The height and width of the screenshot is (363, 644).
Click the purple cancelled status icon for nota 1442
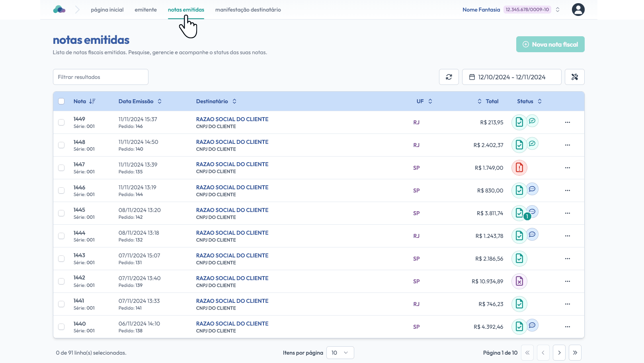click(x=519, y=281)
